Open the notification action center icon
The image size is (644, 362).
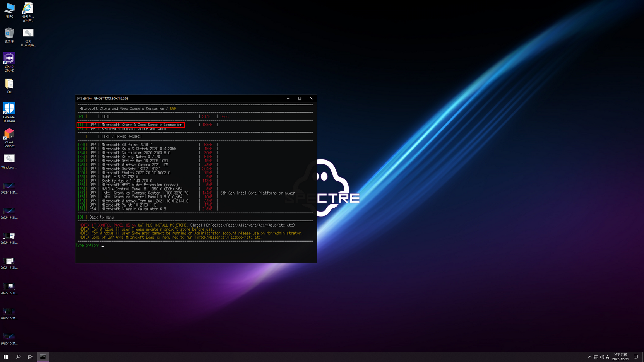[x=635, y=357]
